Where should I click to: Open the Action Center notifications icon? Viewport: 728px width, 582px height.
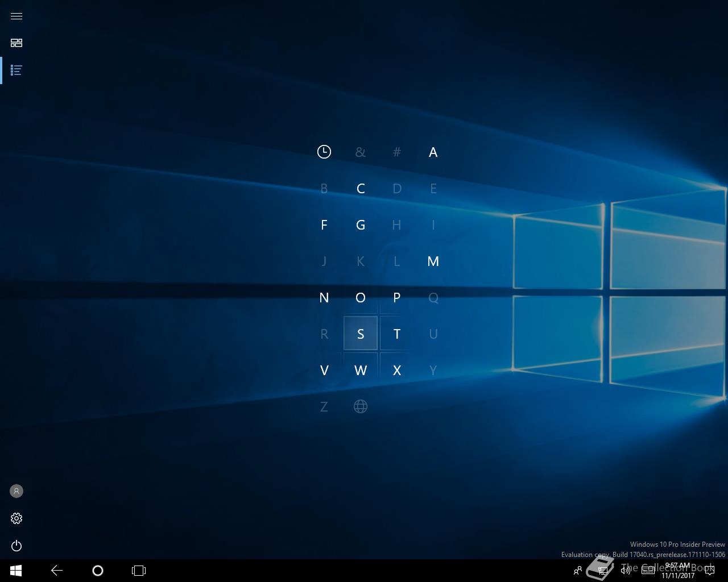[x=709, y=571]
